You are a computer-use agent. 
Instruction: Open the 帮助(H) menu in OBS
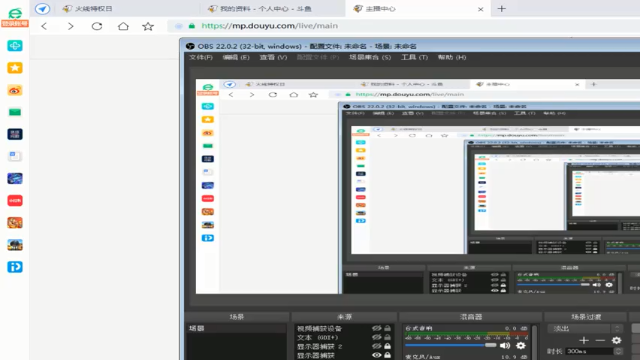[452, 58]
